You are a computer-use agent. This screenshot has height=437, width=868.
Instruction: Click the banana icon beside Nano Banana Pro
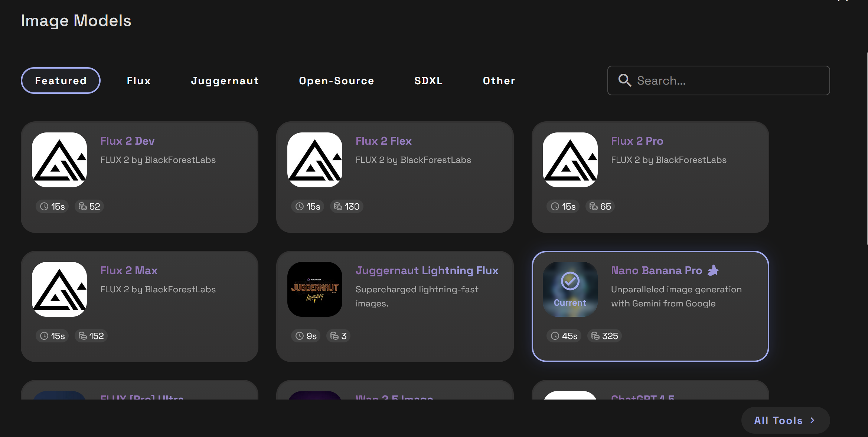pyautogui.click(x=713, y=270)
